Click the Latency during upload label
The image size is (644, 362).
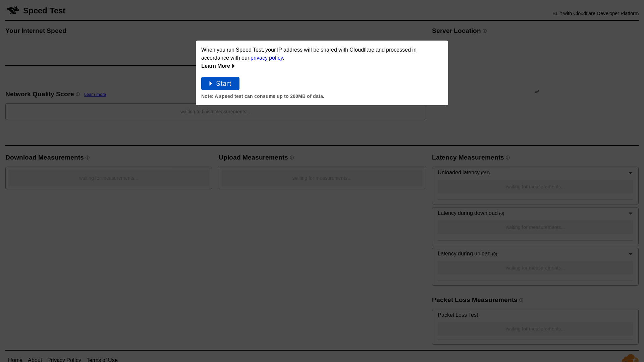pos(464,254)
